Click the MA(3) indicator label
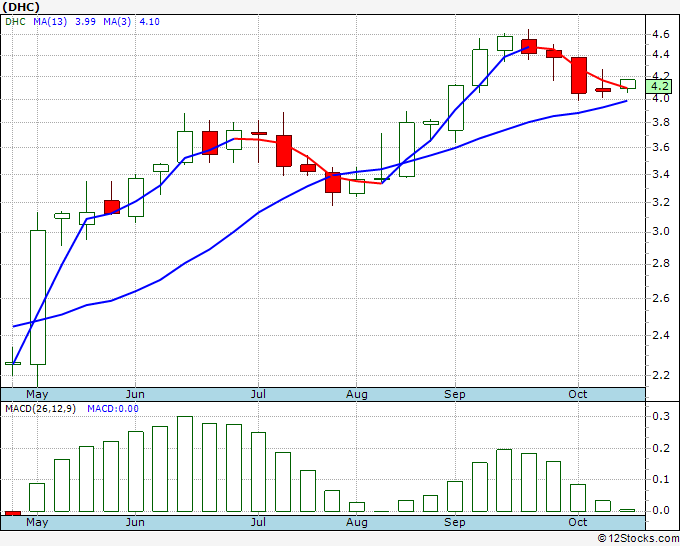This screenshot has width=680, height=546. coord(117,22)
